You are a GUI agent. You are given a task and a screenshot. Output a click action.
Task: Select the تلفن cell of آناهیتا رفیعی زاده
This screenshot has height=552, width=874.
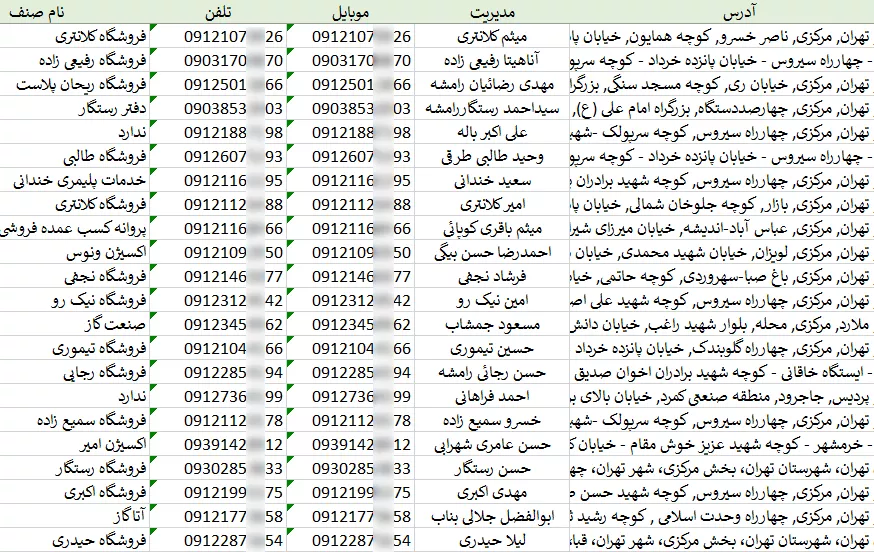coord(218,60)
